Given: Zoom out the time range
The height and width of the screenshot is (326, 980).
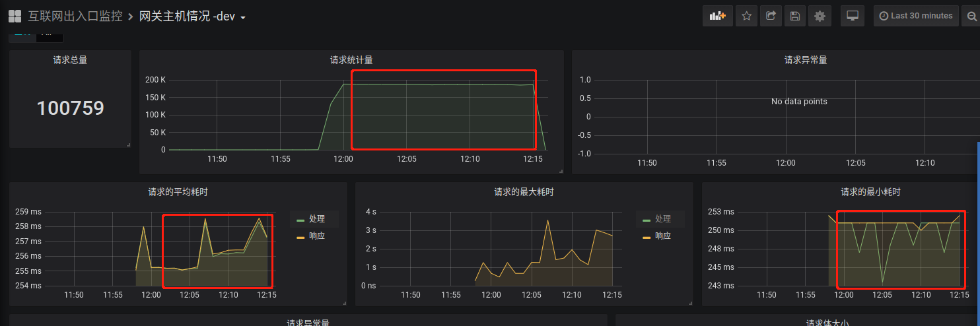Looking at the screenshot, I should point(971,16).
